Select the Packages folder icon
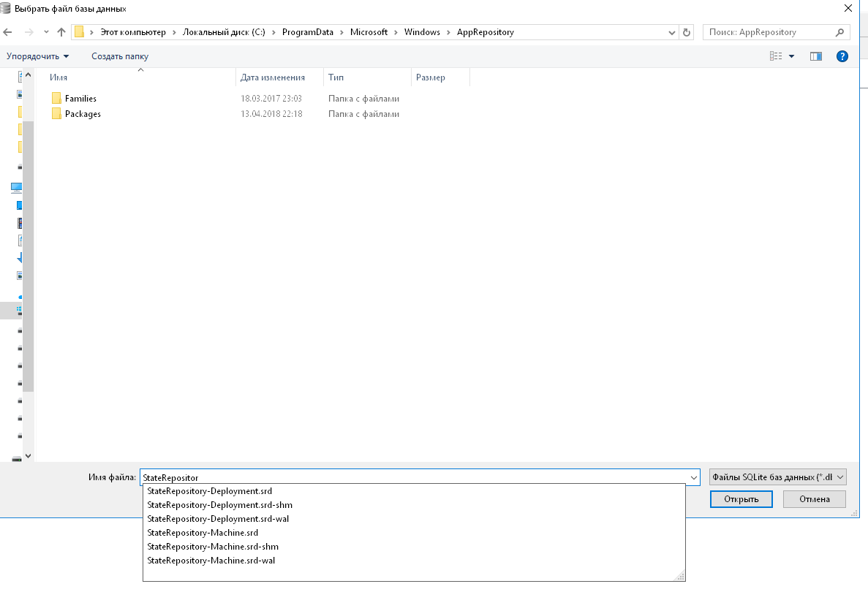This screenshot has height=592, width=868. [x=56, y=114]
